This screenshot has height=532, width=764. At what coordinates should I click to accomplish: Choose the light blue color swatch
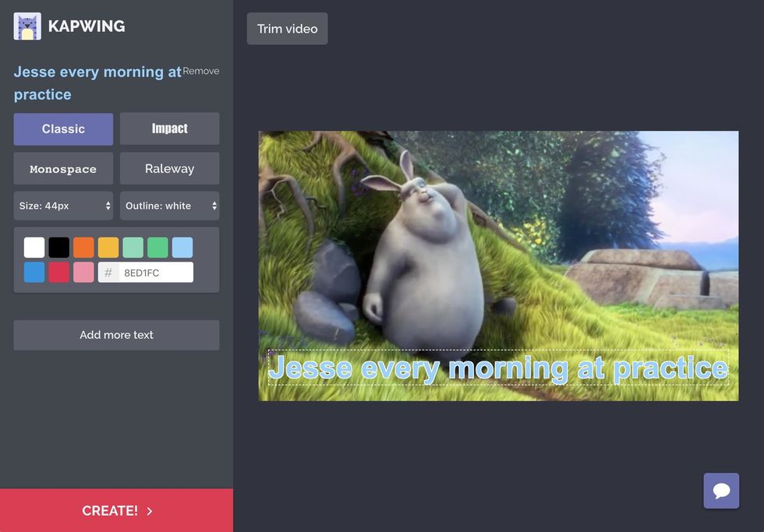pos(182,248)
